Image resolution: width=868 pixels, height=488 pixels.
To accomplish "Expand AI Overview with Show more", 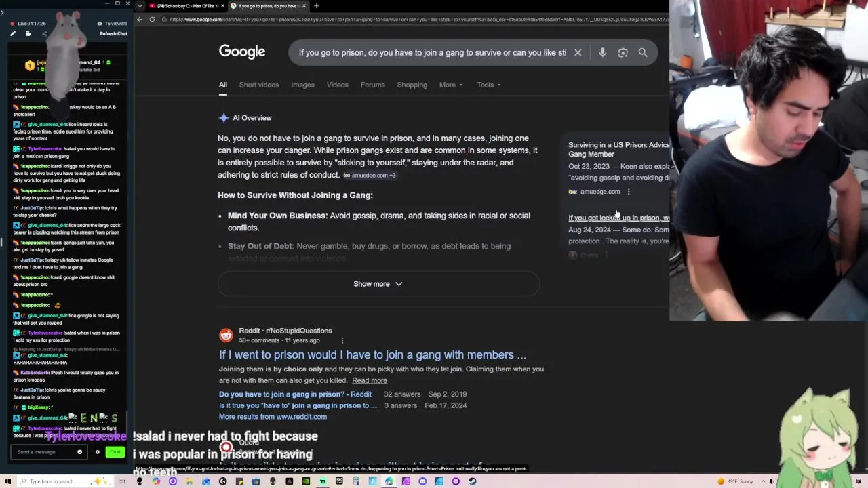I will coord(378,284).
